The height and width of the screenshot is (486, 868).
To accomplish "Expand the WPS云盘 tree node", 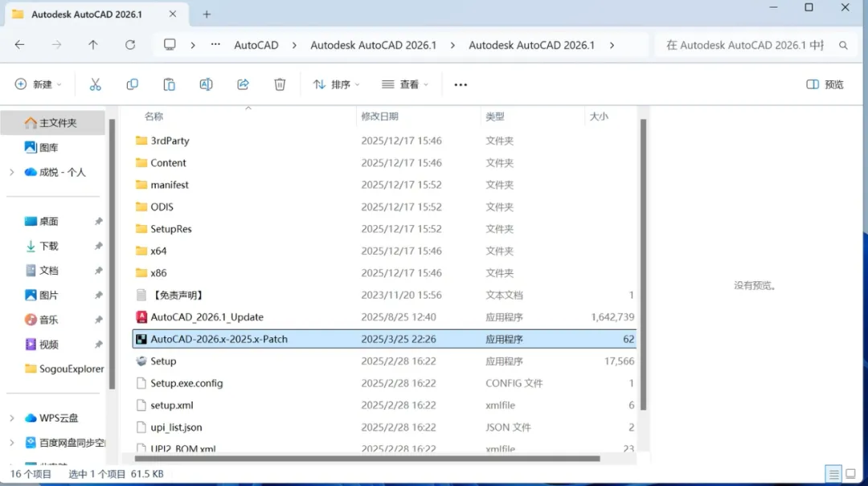I will pos(11,418).
